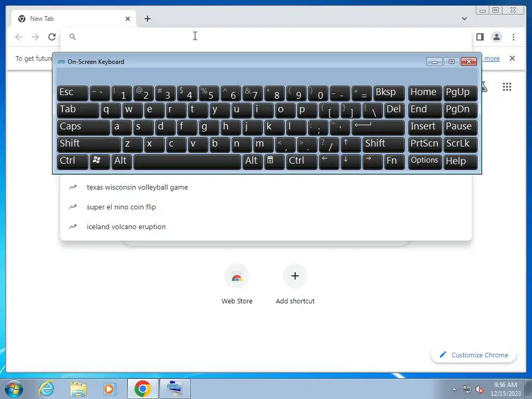Open the Windows Start menu orb
This screenshot has width=532, height=399.
click(14, 389)
